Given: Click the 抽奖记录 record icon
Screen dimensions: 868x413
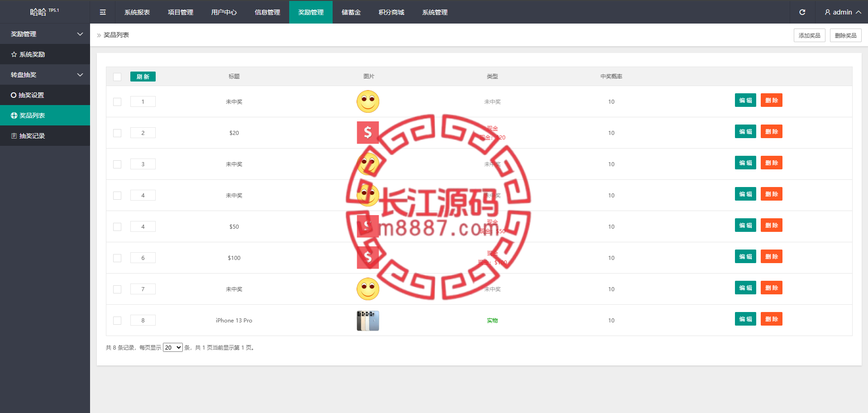Looking at the screenshot, I should [14, 136].
